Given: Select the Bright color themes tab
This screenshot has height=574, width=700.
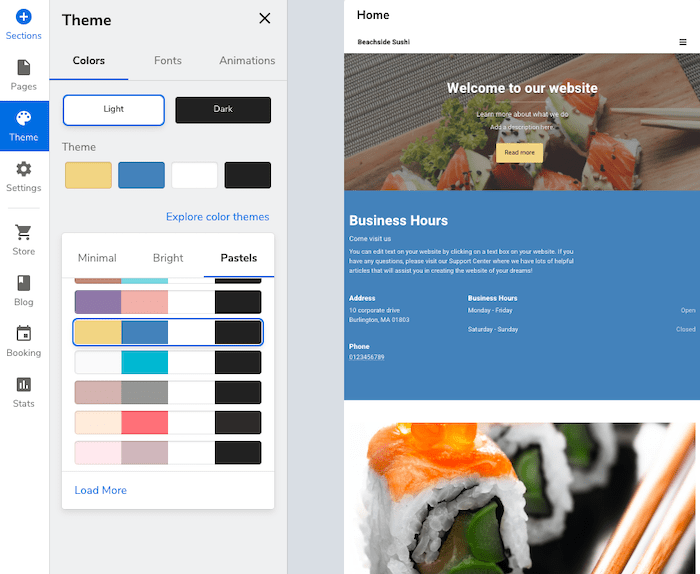Looking at the screenshot, I should 168,258.
